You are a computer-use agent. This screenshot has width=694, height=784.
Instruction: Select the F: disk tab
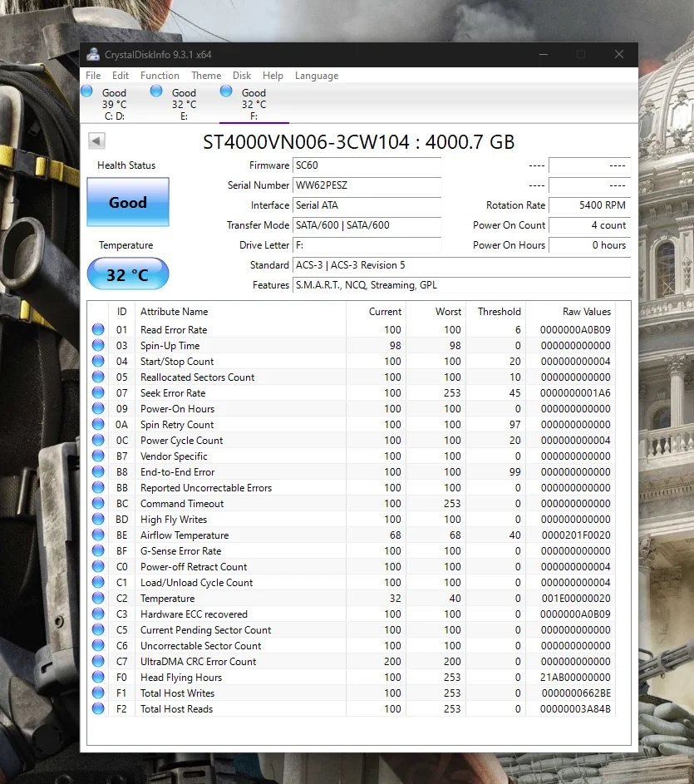(254, 104)
